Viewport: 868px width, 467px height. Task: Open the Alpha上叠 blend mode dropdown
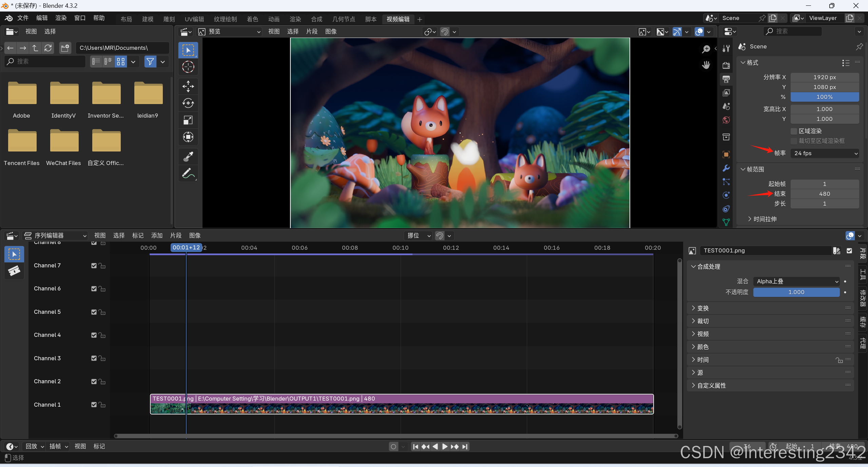796,281
